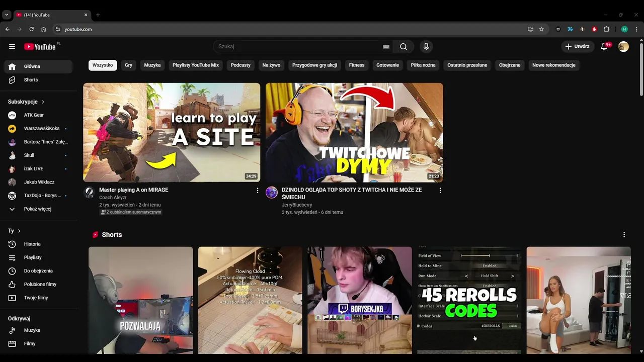Open JerryBlueberry channel avatar
The height and width of the screenshot is (362, 644).
point(272,193)
